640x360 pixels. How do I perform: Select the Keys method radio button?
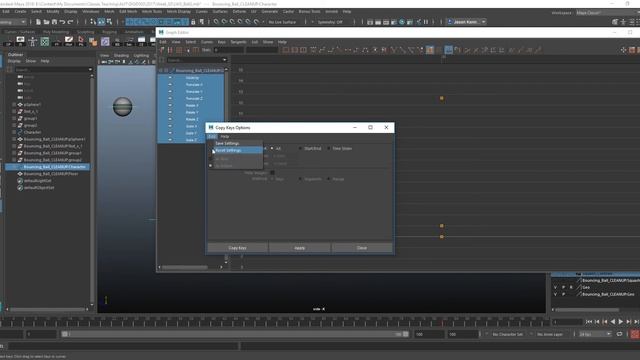click(x=272, y=179)
